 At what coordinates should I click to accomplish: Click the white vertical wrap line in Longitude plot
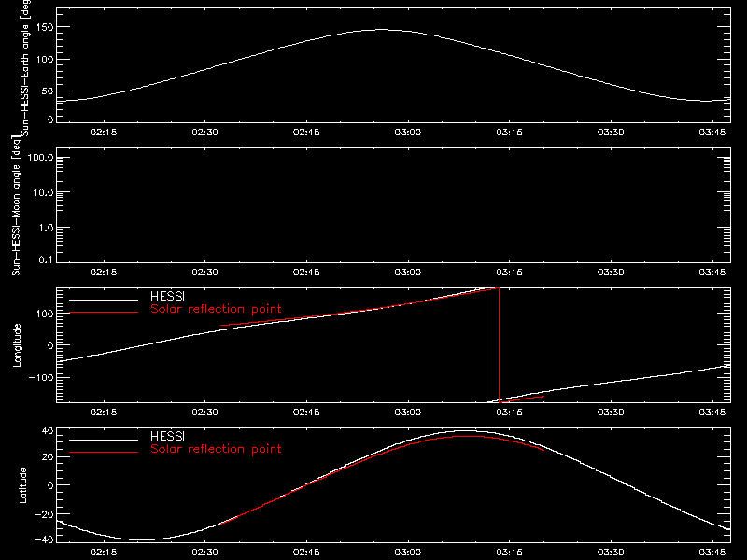[486, 345]
